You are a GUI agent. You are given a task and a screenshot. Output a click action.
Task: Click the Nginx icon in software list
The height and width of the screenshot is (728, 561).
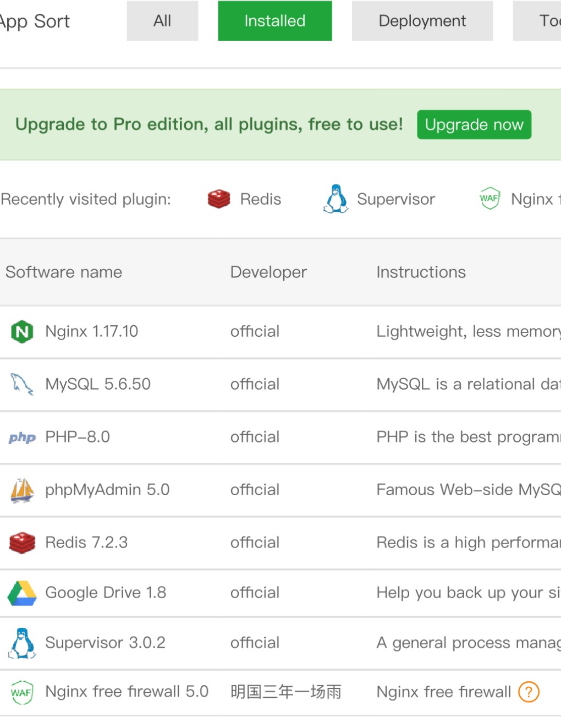(22, 331)
